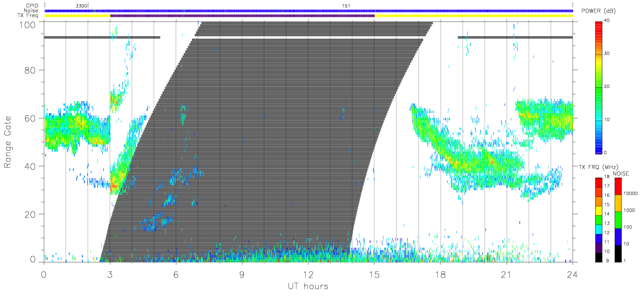Image resolution: width=644 pixels, height=297 pixels.
Task: Click the 9 tick on the UT hours axis
Action: coord(242,274)
